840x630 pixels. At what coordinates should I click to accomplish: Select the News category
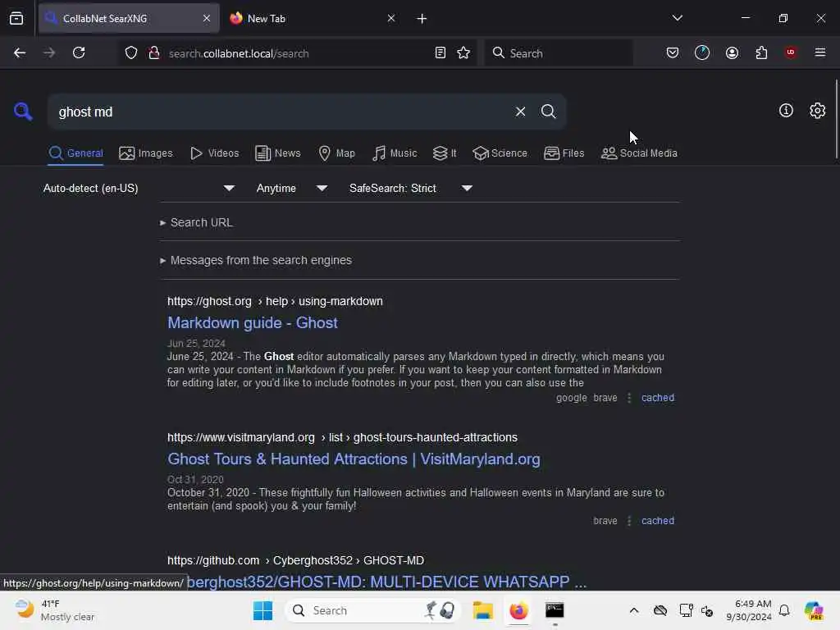coord(277,153)
